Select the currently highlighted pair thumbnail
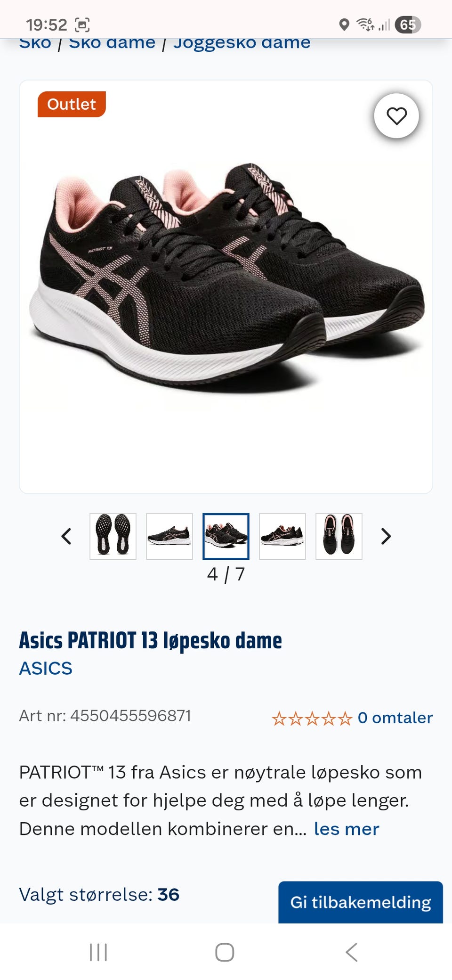This screenshot has width=452, height=980. click(x=226, y=536)
